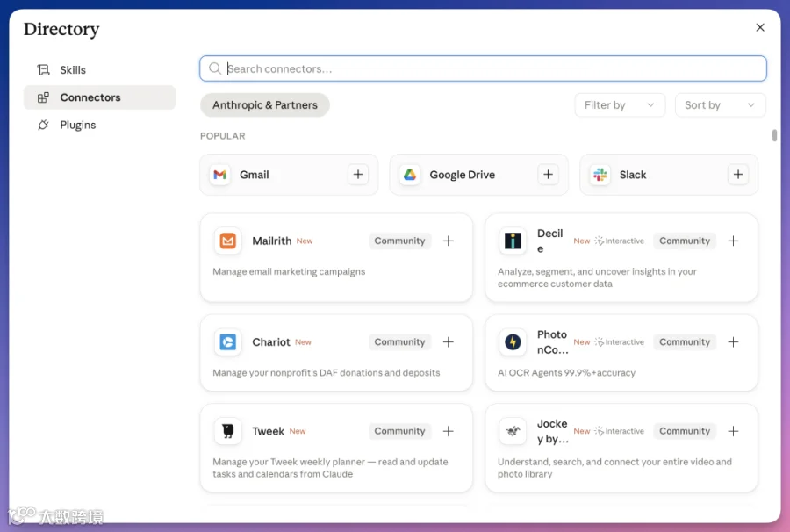Add the PhotonCo connector
The image size is (790, 532).
(734, 342)
